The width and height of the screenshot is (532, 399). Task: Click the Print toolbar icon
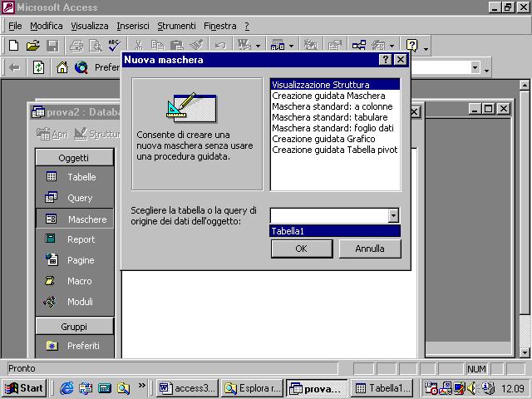point(76,46)
